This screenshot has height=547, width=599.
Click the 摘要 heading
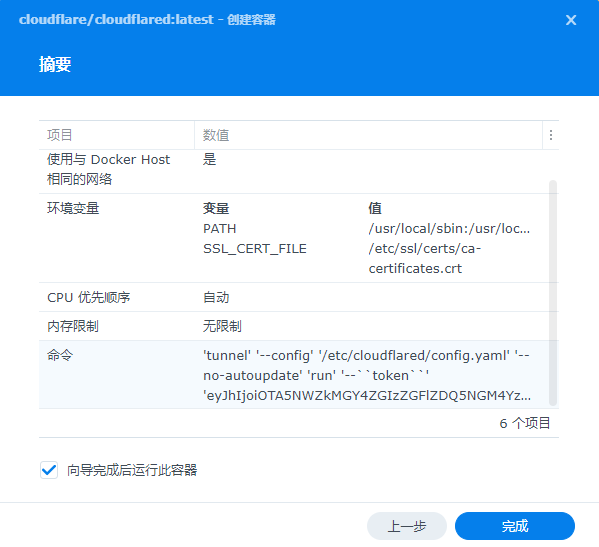coord(55,64)
